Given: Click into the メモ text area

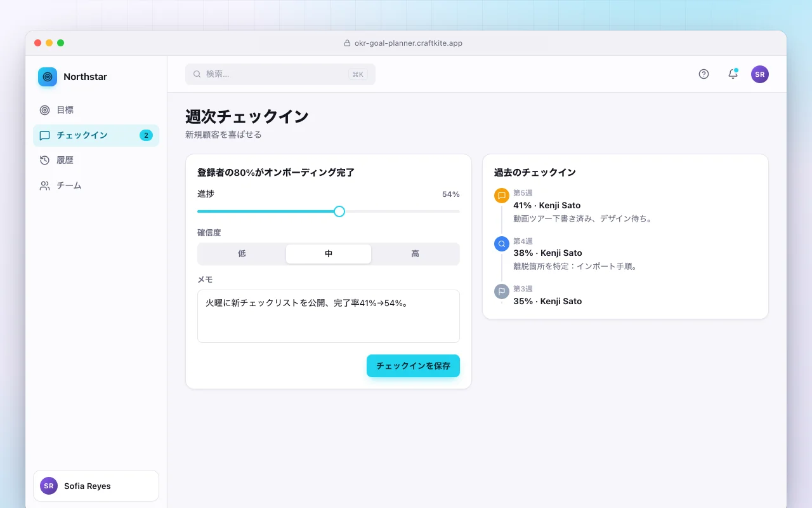Looking at the screenshot, I should (329, 316).
